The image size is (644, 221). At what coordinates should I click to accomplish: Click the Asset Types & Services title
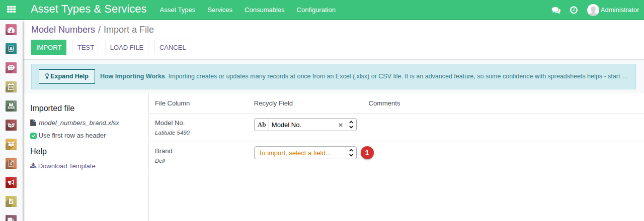click(x=89, y=9)
